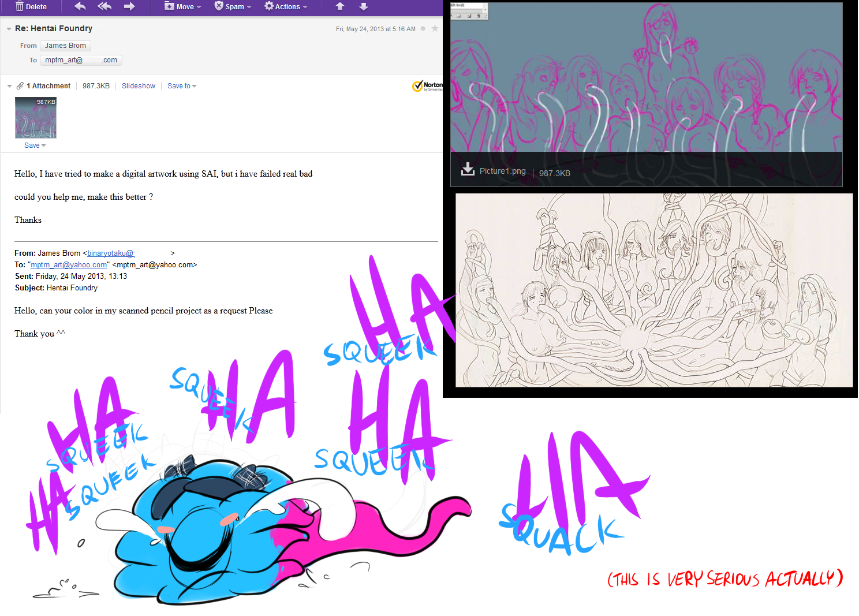Expand the Save to dropdown

tap(182, 86)
